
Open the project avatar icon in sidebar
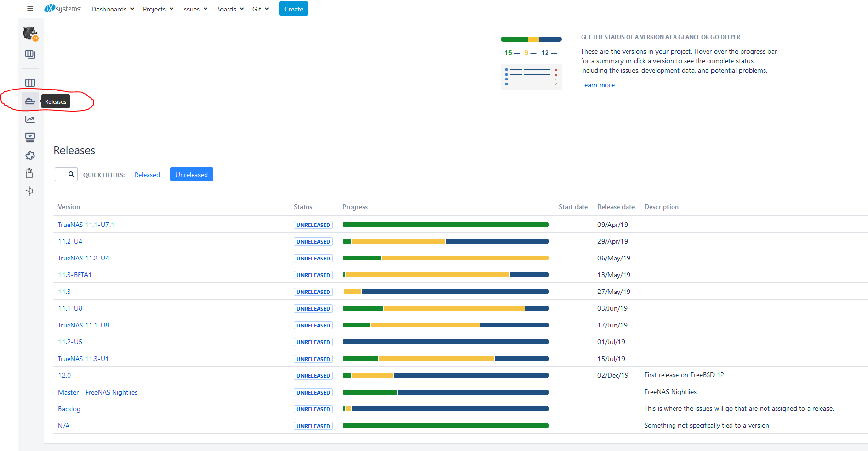coord(30,34)
